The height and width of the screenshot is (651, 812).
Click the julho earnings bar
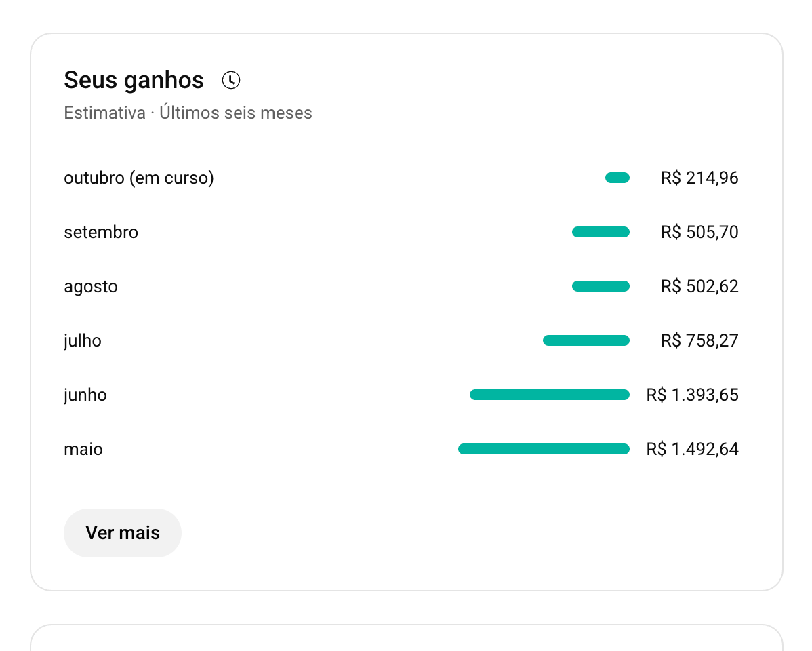[586, 340]
